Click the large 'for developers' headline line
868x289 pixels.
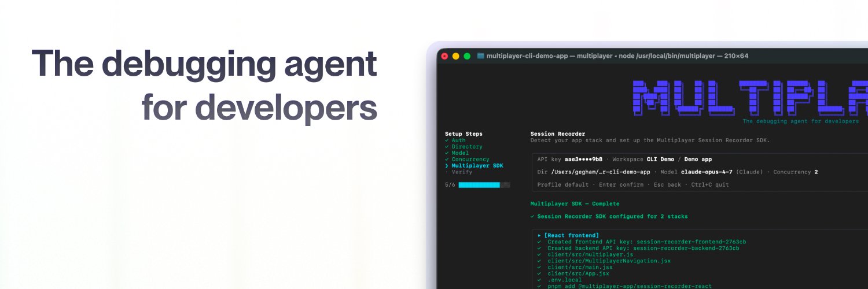pyautogui.click(x=260, y=108)
